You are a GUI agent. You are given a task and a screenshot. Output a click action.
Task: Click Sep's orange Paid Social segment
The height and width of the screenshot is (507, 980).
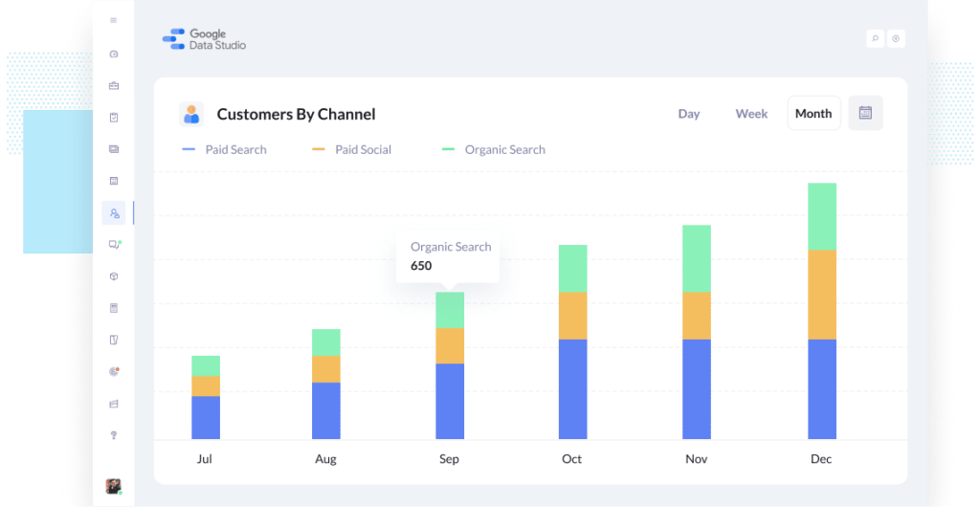coord(450,346)
